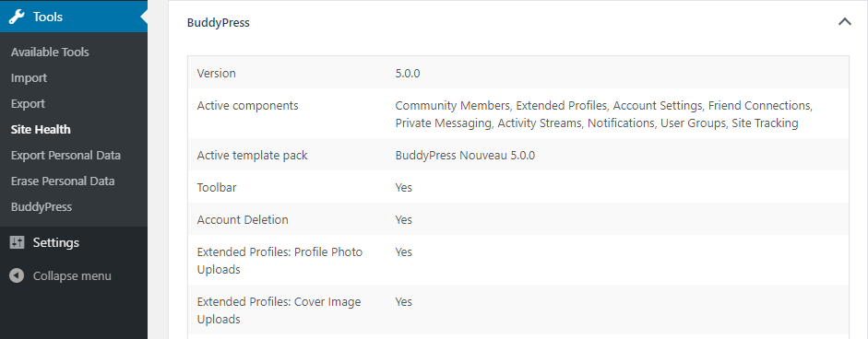Click the Tools wrench icon
Image resolution: width=868 pixels, height=339 pixels.
(x=18, y=17)
